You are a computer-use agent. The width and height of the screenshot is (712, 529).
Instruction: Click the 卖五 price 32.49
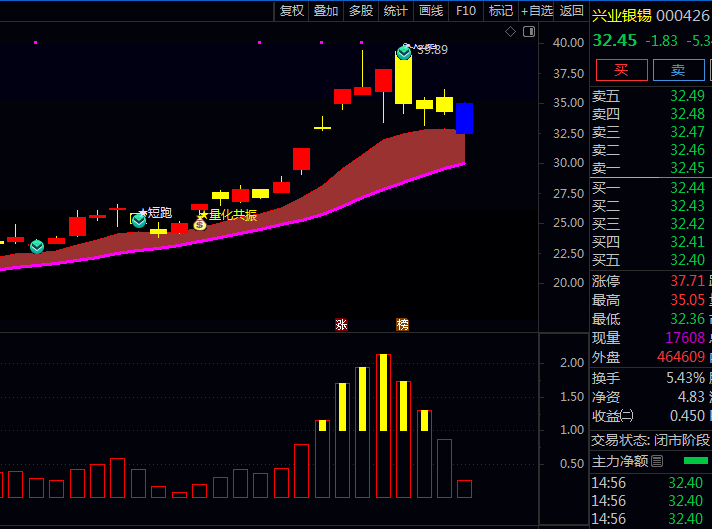(x=687, y=96)
